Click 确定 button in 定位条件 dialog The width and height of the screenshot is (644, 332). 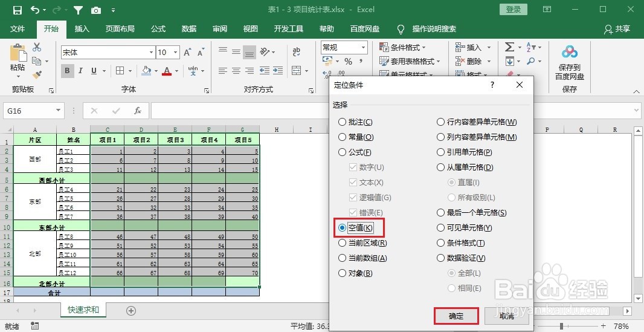click(456, 316)
